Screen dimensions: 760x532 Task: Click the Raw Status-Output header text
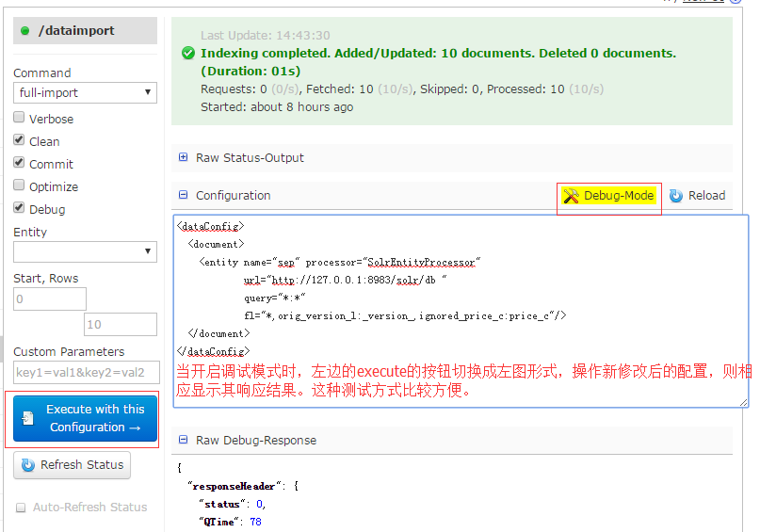[250, 158]
